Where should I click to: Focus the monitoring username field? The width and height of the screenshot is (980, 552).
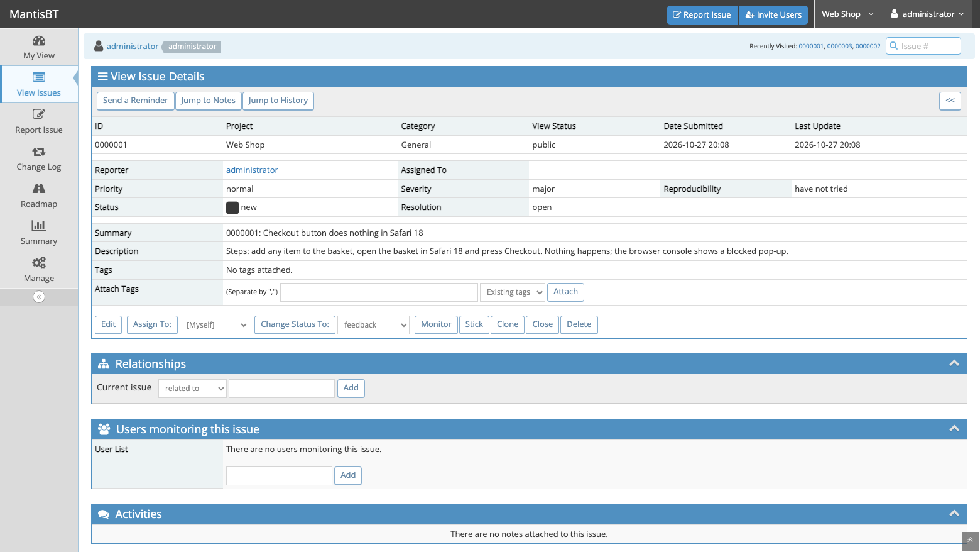click(279, 476)
